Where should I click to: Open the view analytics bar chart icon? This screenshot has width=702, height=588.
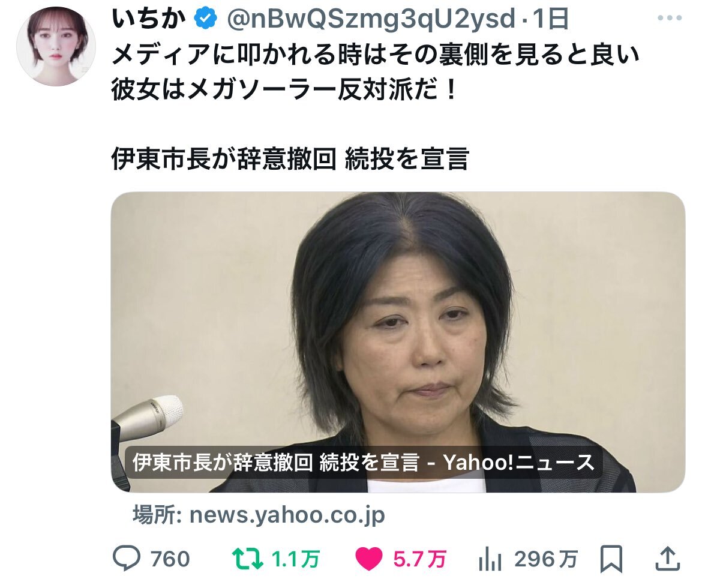490,559
